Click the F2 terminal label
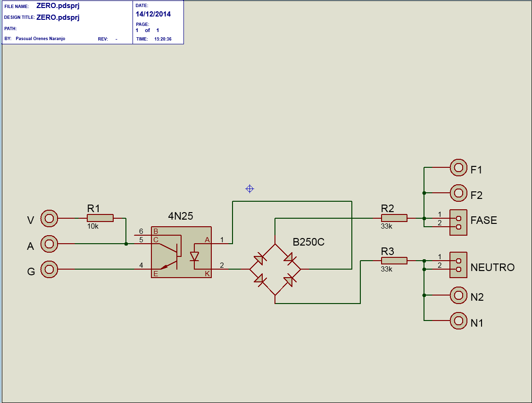 476,195
